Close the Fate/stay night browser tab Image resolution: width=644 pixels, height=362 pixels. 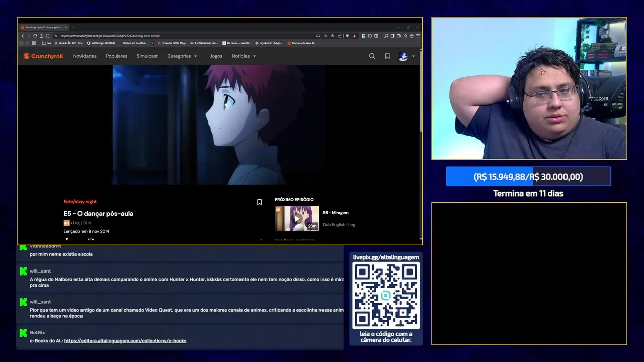(66, 27)
